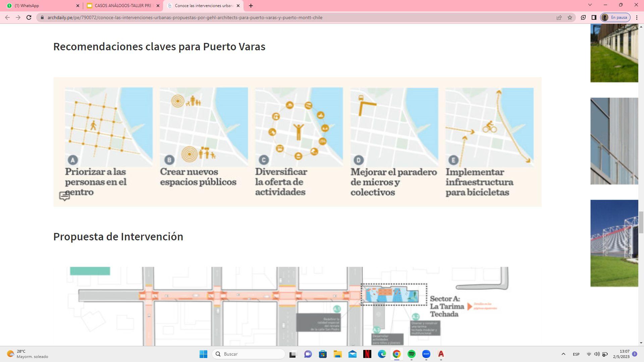Image resolution: width=644 pixels, height=362 pixels.
Task: Open weather widget showing 28°C
Action: (x=28, y=354)
